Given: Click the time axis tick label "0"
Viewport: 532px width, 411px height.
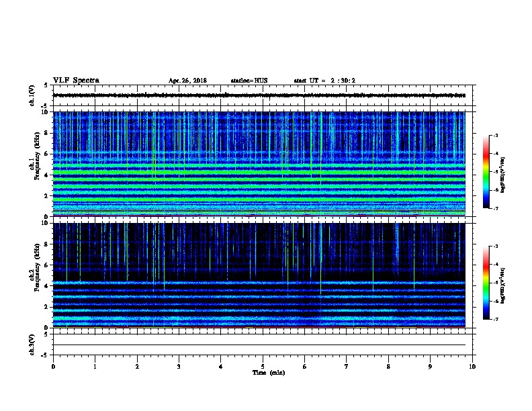Looking at the screenshot, I should coord(53,367).
